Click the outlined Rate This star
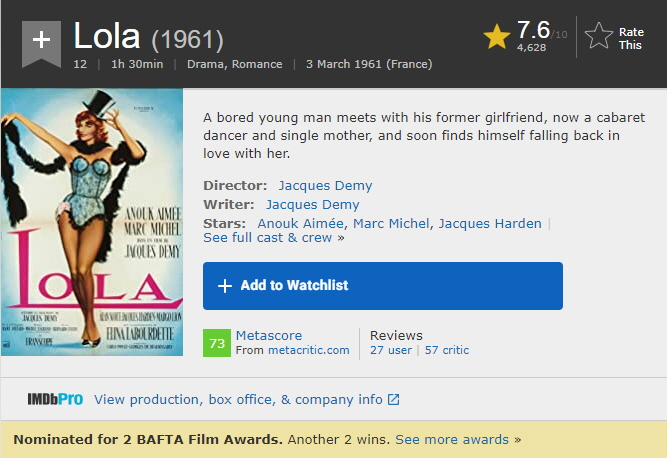This screenshot has height=458, width=667. tap(599, 37)
